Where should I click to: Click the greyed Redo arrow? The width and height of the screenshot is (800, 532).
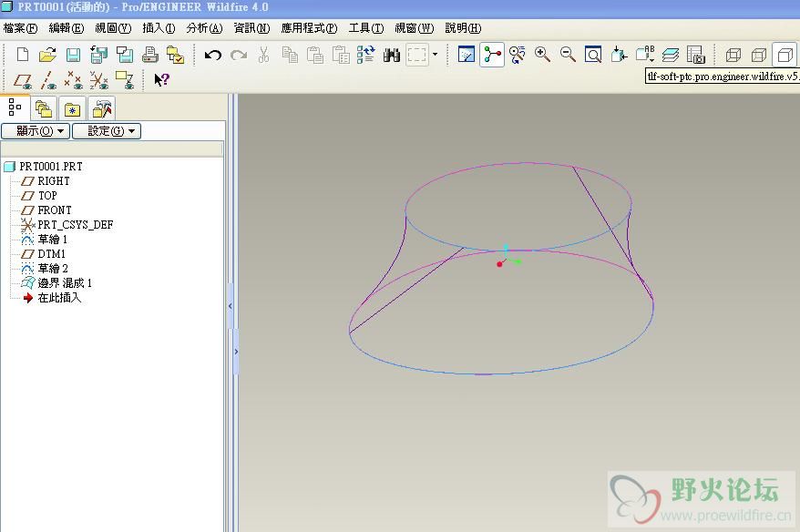coord(238,54)
